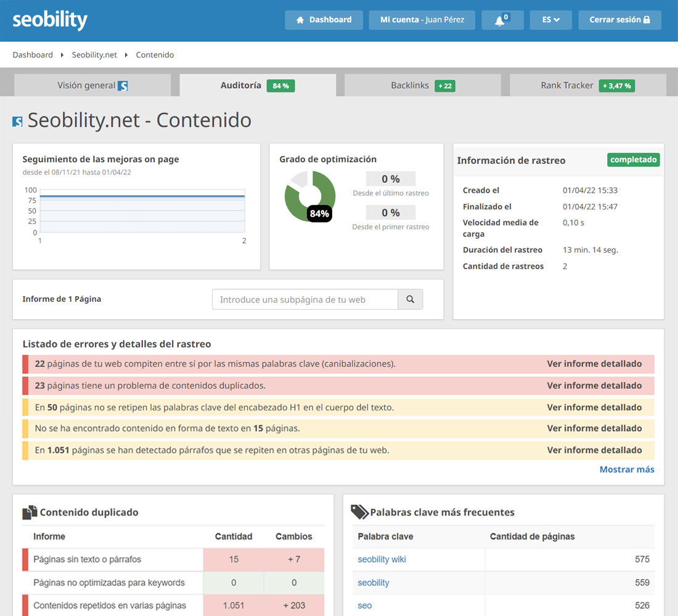Click the + 7 changes cell
The image size is (678, 616).
(294, 559)
